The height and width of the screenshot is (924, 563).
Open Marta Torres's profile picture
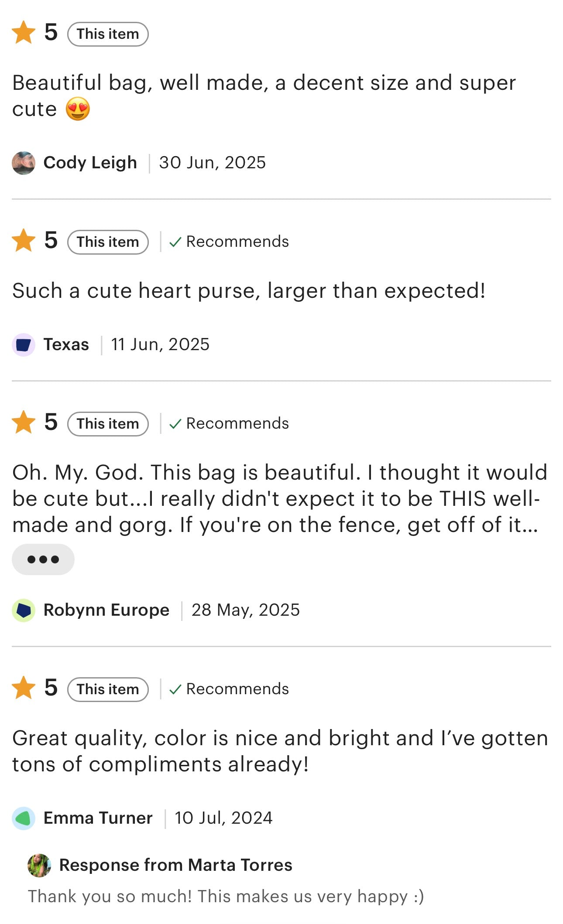coord(40,865)
